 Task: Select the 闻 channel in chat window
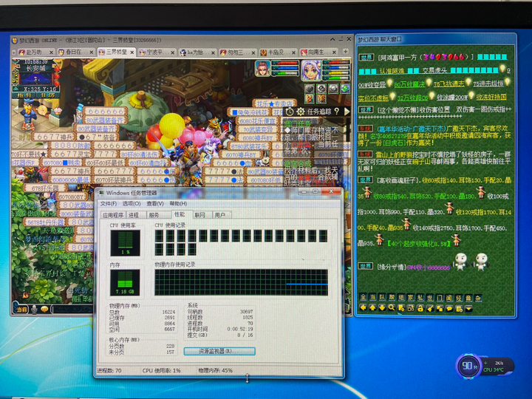click(449, 298)
